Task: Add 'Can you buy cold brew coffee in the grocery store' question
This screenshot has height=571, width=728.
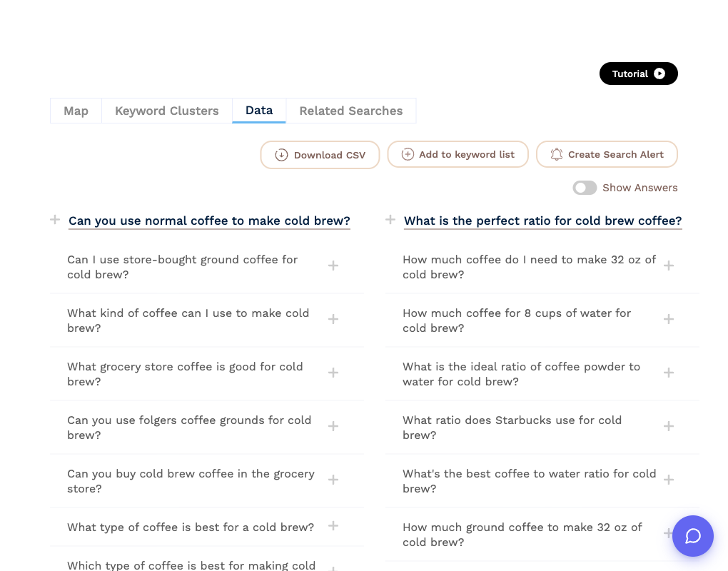Action: click(x=333, y=480)
